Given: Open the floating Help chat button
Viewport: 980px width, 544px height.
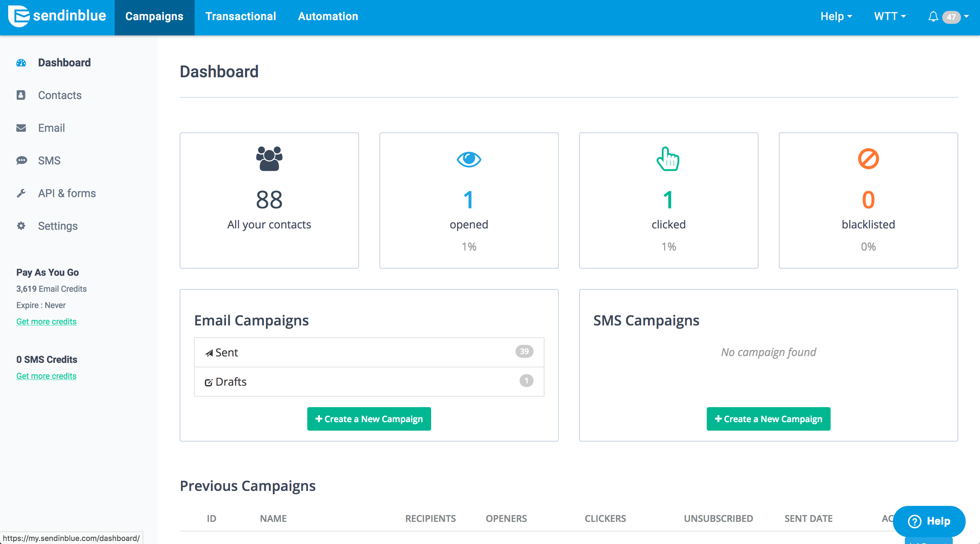Looking at the screenshot, I should pyautogui.click(x=929, y=521).
